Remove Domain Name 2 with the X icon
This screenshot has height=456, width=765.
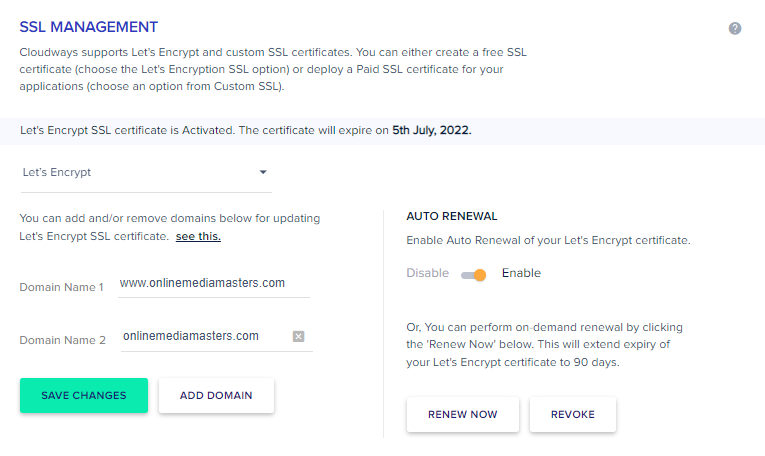[299, 337]
